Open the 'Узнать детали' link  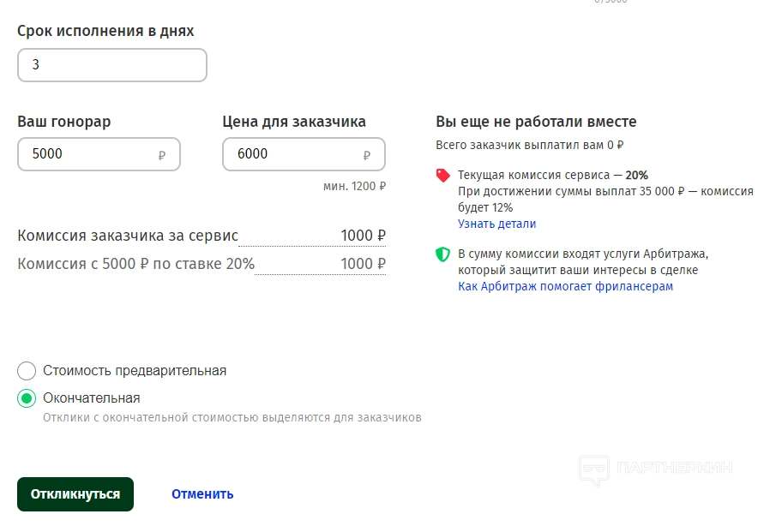click(496, 224)
